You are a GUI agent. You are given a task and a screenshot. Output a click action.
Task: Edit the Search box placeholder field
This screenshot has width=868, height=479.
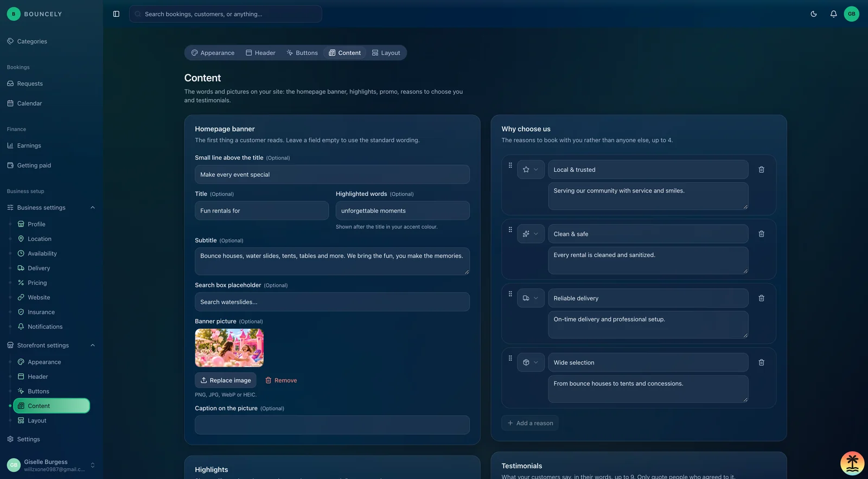coord(333,302)
